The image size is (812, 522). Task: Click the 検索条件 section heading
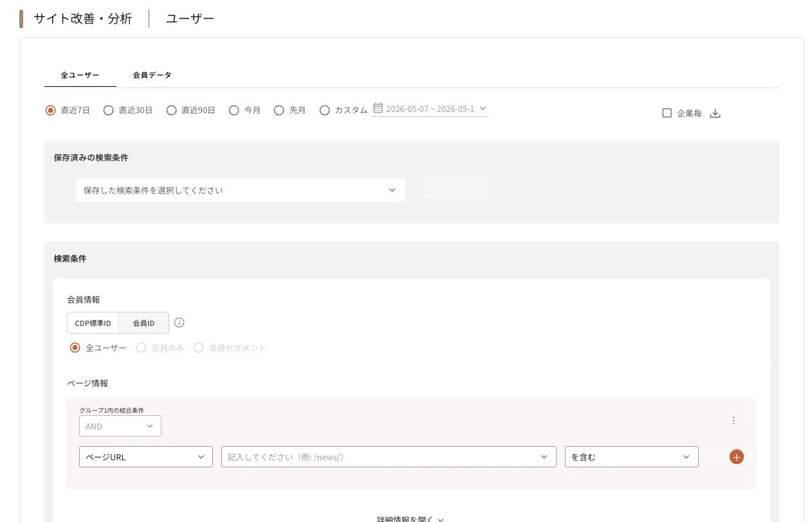click(70, 258)
